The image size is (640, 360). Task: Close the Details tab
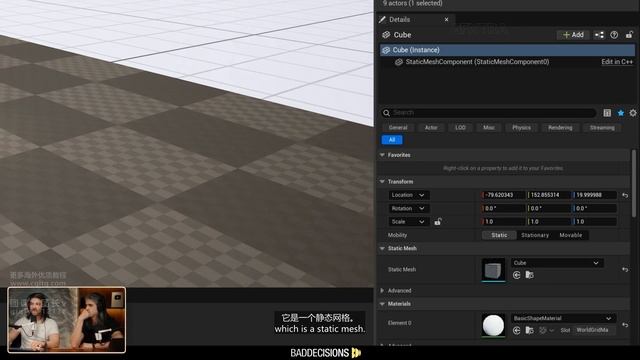pos(447,20)
